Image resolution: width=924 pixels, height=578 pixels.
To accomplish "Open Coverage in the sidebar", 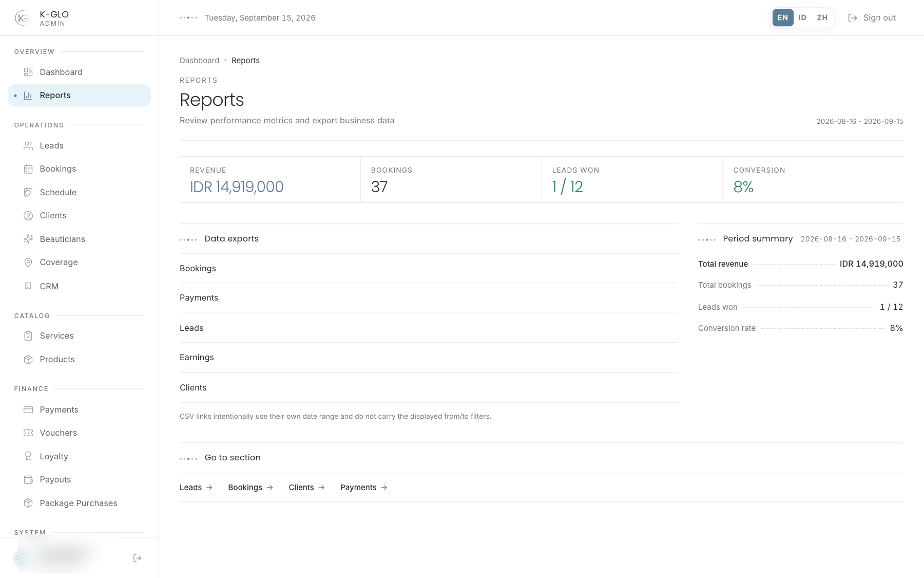I will [x=79, y=263].
